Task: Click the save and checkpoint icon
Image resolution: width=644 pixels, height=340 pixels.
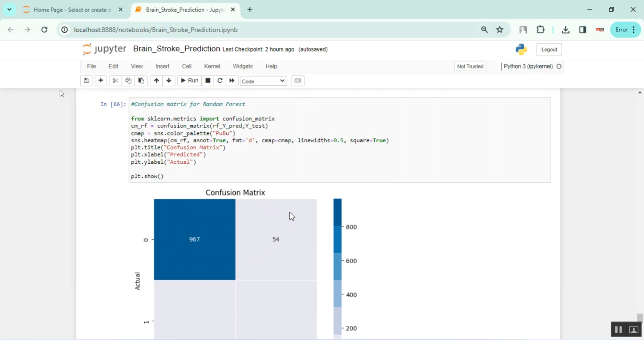Action: [x=86, y=81]
